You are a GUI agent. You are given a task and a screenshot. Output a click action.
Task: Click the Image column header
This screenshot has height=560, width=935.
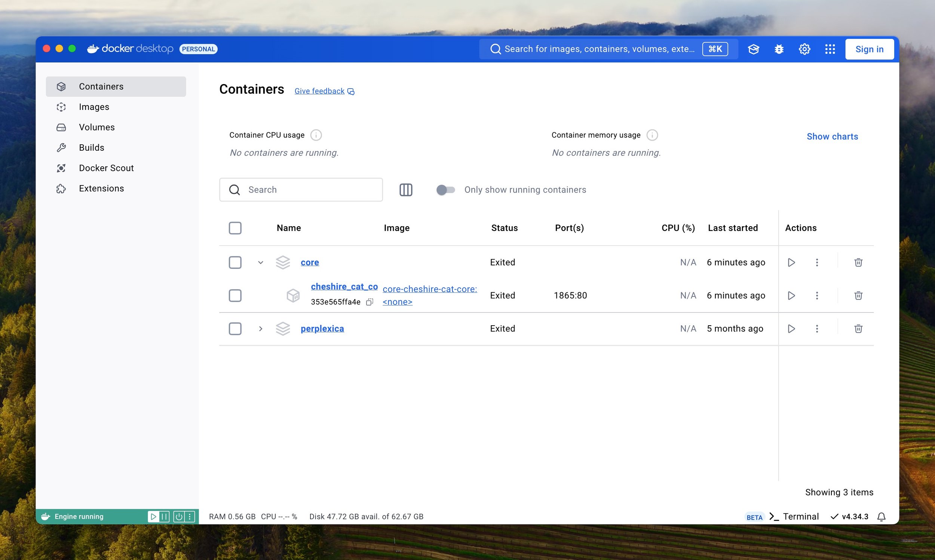tap(396, 228)
